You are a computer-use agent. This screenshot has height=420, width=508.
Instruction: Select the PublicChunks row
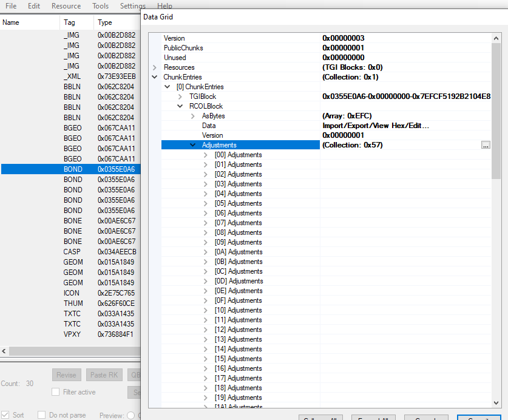pyautogui.click(x=326, y=48)
